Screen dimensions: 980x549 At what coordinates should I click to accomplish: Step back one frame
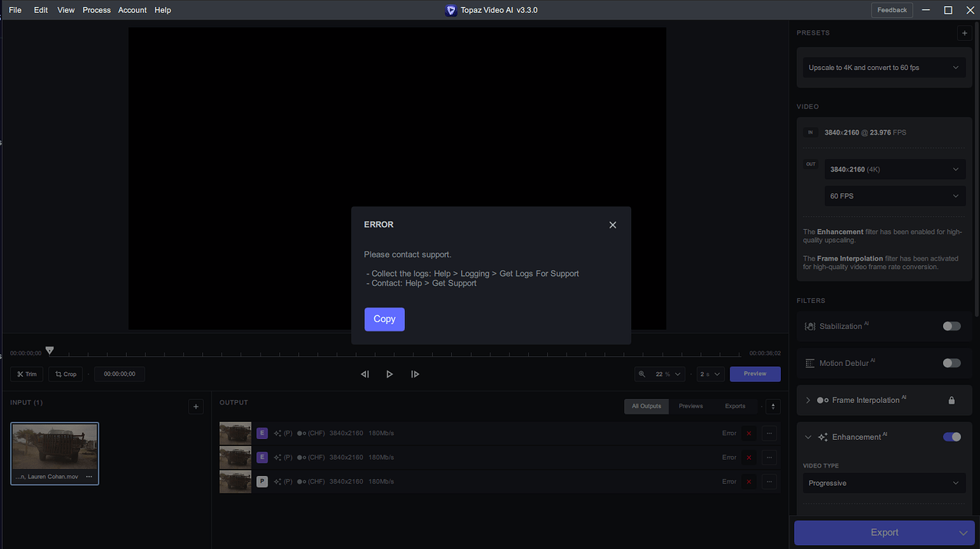[365, 374]
